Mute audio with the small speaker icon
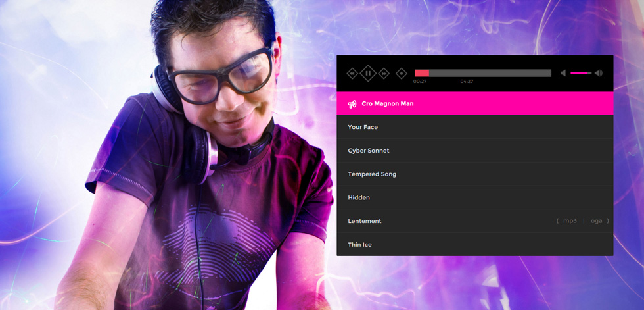This screenshot has width=644, height=310. pyautogui.click(x=563, y=73)
